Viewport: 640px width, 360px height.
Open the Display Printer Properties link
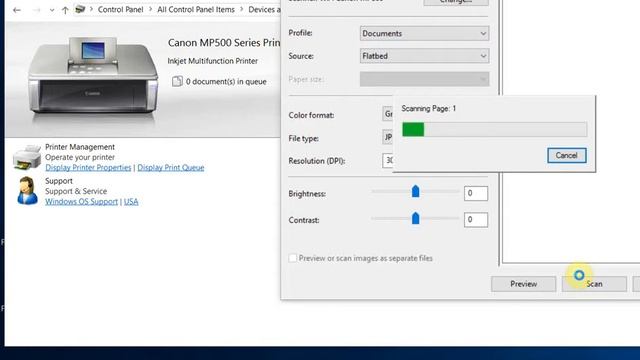coord(88,168)
